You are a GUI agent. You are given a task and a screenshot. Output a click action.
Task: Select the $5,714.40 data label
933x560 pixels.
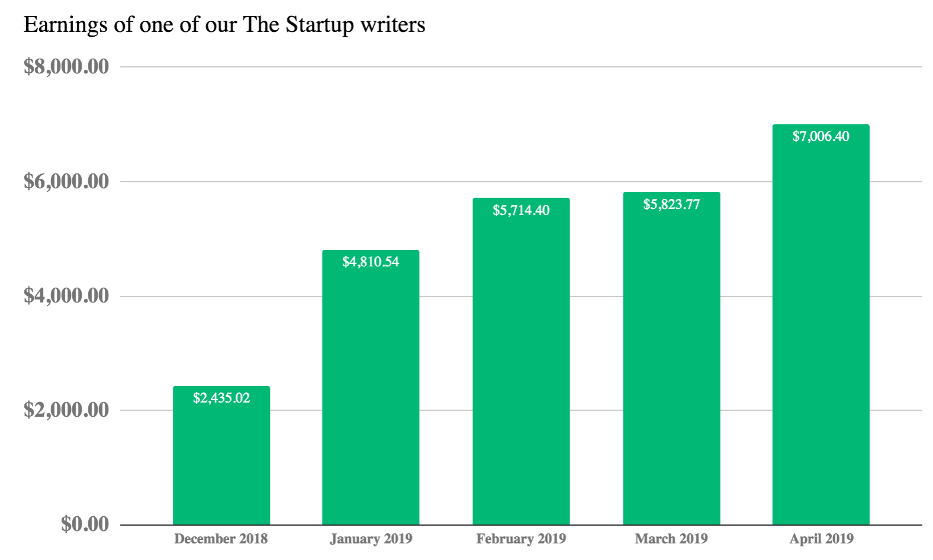521,210
